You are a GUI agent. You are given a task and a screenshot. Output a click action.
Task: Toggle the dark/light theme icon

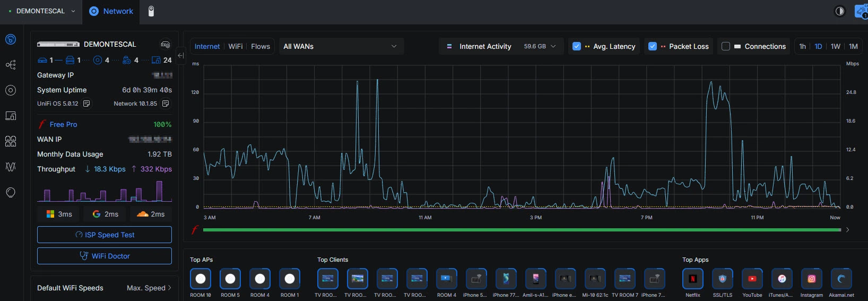coord(840,11)
